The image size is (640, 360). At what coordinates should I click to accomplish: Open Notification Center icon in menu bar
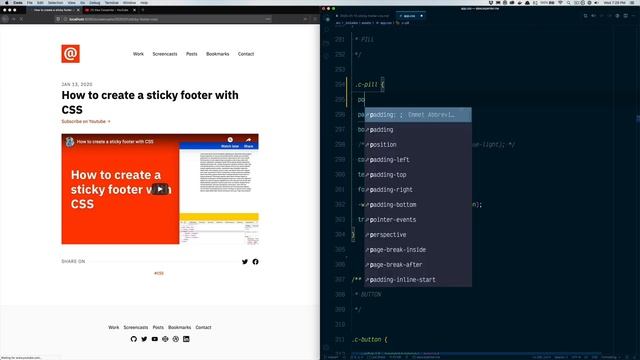[632, 3]
